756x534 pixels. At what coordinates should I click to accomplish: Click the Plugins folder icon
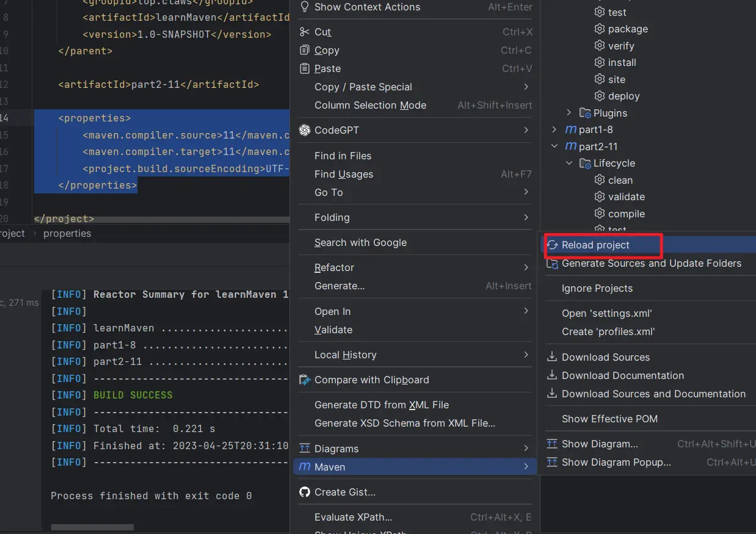click(x=585, y=113)
